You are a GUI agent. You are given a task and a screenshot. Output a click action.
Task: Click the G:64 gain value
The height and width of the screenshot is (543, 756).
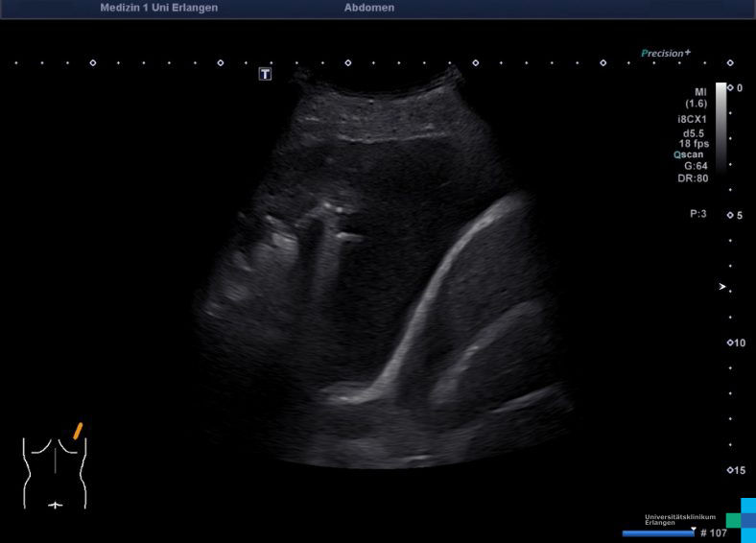pos(696,165)
